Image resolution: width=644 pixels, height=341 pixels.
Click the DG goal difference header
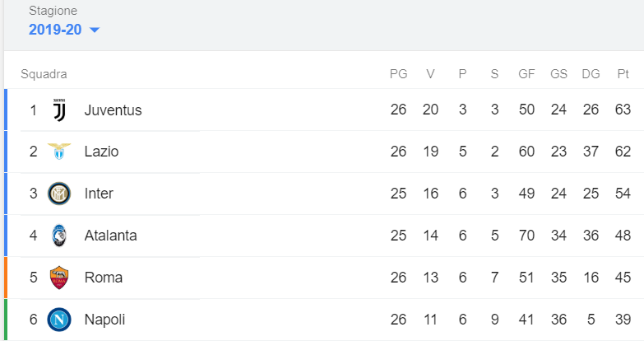(591, 74)
